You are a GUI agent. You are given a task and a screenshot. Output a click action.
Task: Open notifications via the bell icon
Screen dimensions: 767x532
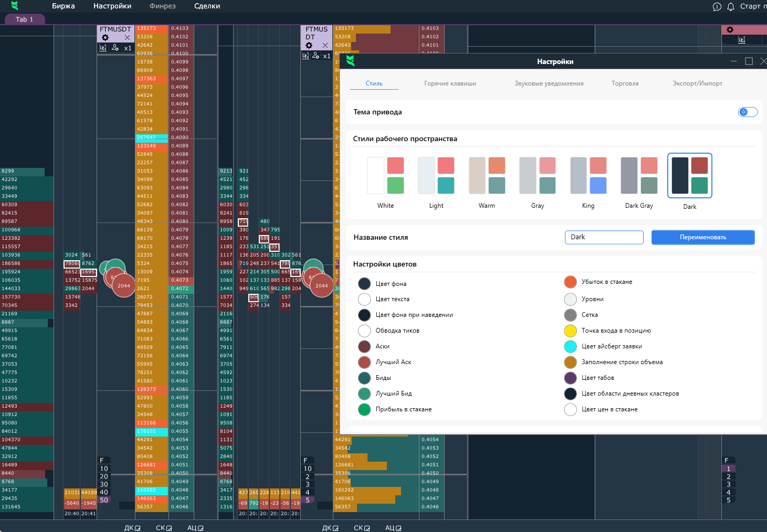pos(731,7)
